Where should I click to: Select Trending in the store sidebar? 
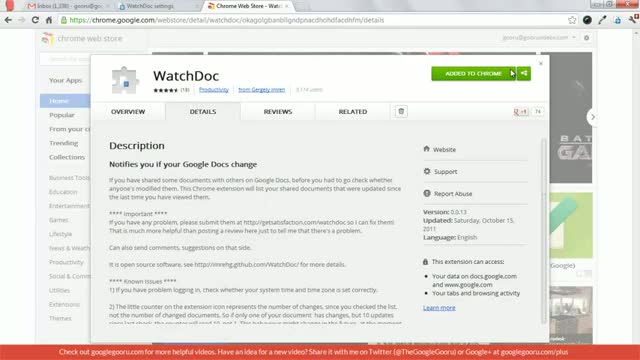pyautogui.click(x=64, y=143)
